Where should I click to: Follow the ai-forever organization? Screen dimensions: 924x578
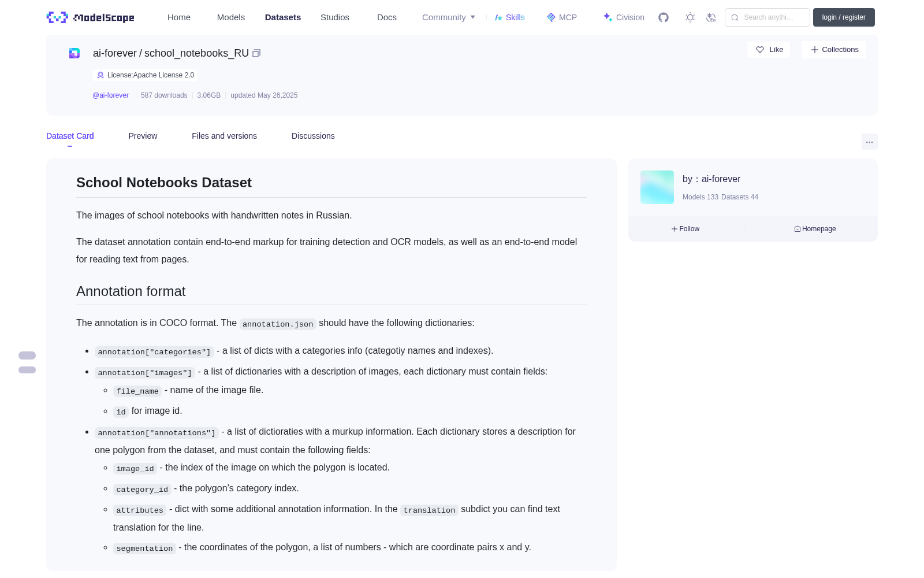point(685,229)
